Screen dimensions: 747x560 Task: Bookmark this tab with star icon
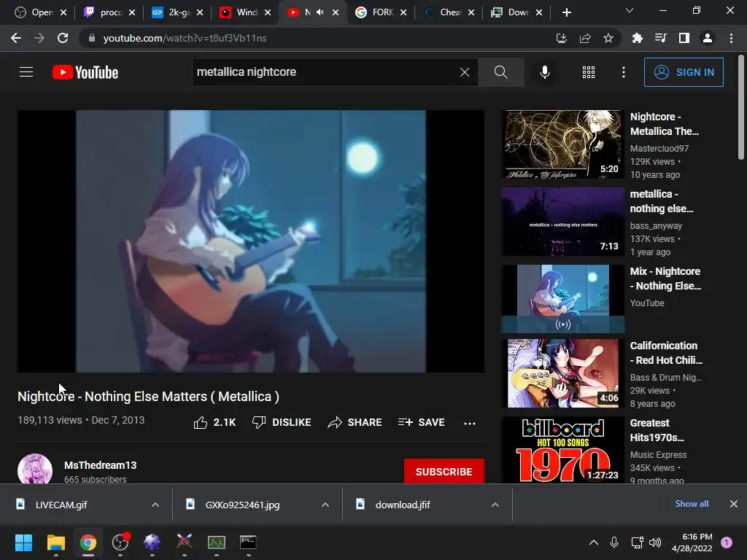[608, 38]
